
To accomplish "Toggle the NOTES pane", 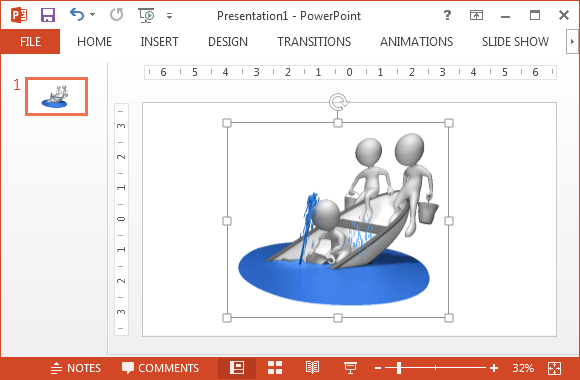I will [x=75, y=368].
